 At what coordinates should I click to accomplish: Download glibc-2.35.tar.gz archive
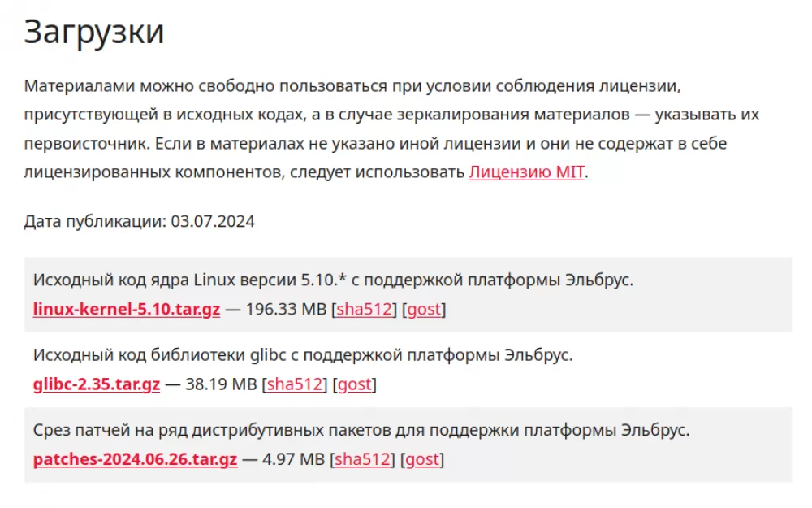97,384
